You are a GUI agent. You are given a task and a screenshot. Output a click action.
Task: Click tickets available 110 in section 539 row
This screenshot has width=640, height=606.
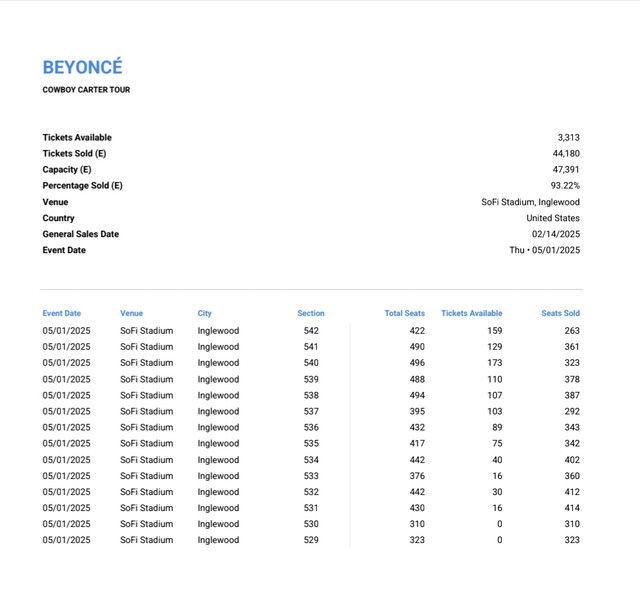(495, 379)
